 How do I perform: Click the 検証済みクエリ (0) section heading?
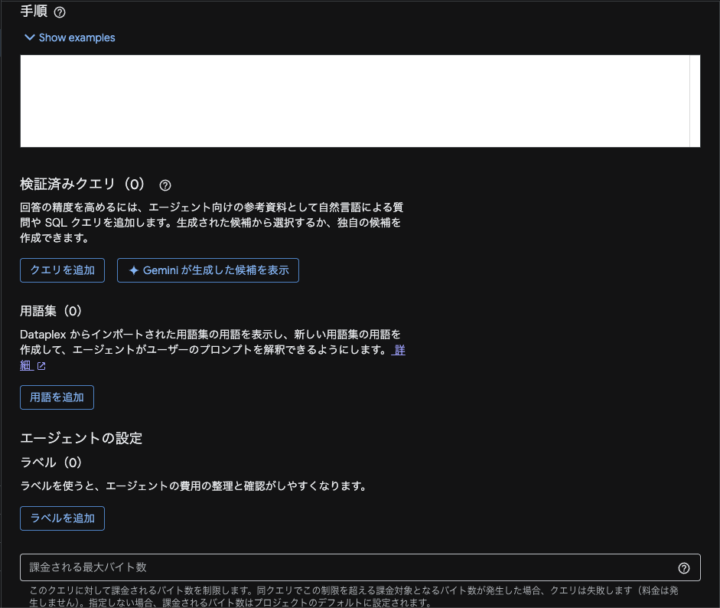point(83,185)
